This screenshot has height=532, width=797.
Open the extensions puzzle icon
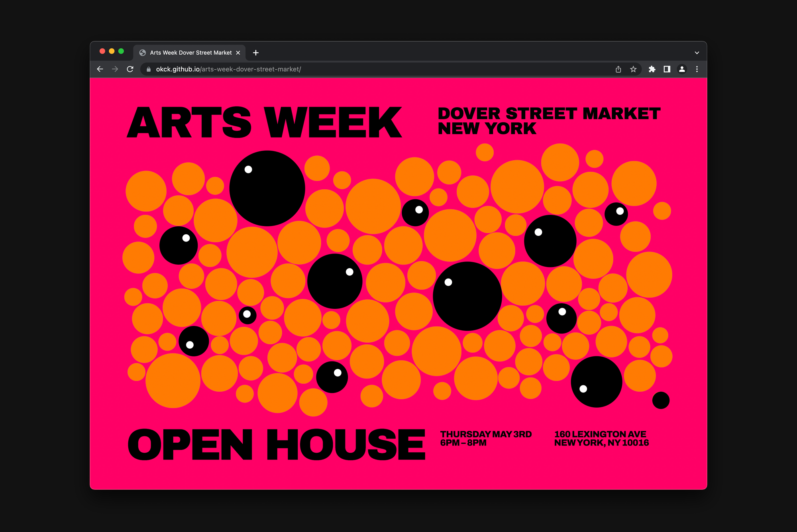tap(652, 69)
